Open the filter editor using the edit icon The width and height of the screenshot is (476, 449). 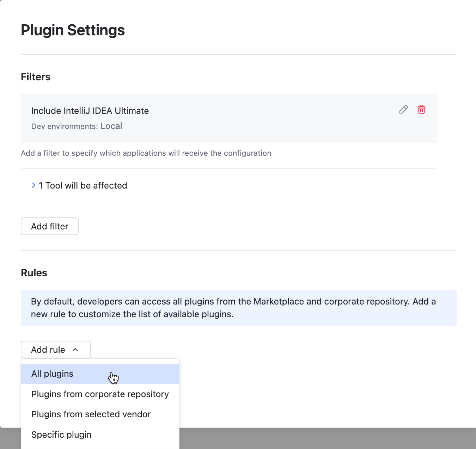pos(403,110)
